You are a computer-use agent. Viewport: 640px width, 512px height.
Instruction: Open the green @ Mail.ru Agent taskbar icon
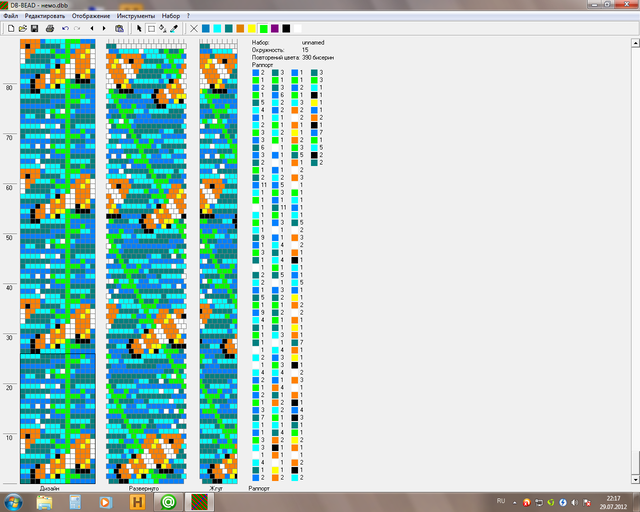(x=168, y=502)
